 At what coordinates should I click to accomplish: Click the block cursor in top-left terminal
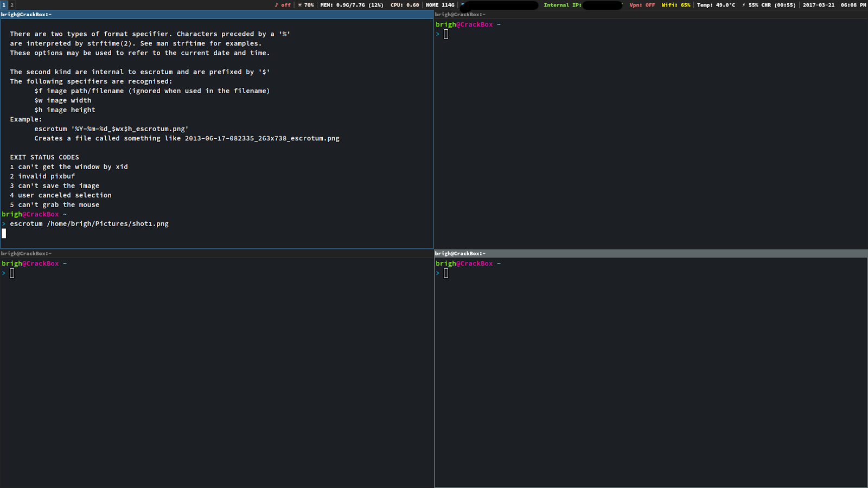point(4,233)
